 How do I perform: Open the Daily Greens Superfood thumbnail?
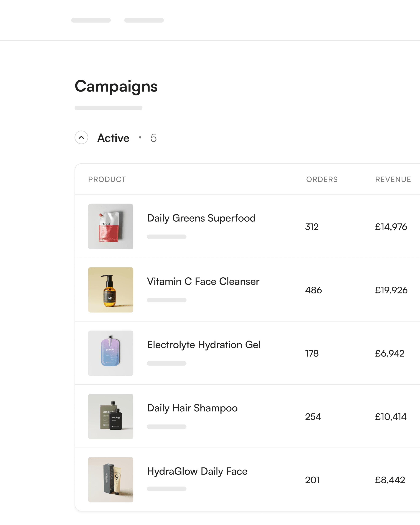coord(110,226)
